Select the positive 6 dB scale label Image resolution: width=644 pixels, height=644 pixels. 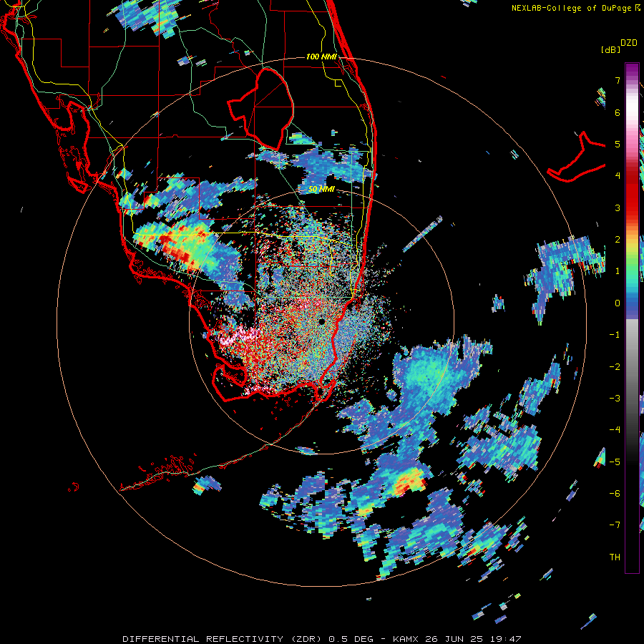point(618,112)
